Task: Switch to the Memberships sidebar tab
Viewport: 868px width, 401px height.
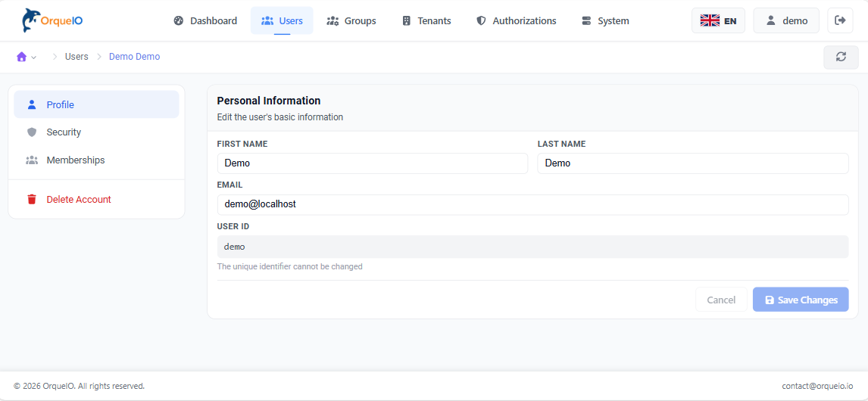Action: [x=96, y=160]
